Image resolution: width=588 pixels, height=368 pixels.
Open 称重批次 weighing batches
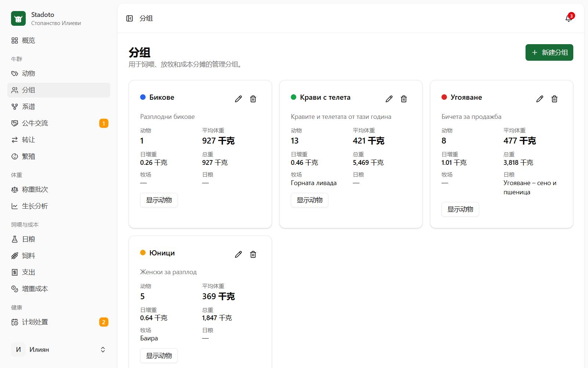[59, 190]
